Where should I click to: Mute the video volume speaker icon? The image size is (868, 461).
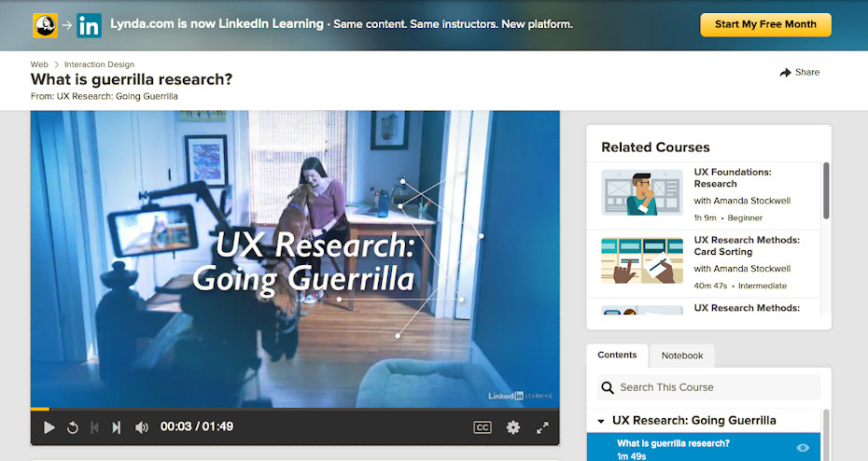[x=142, y=427]
